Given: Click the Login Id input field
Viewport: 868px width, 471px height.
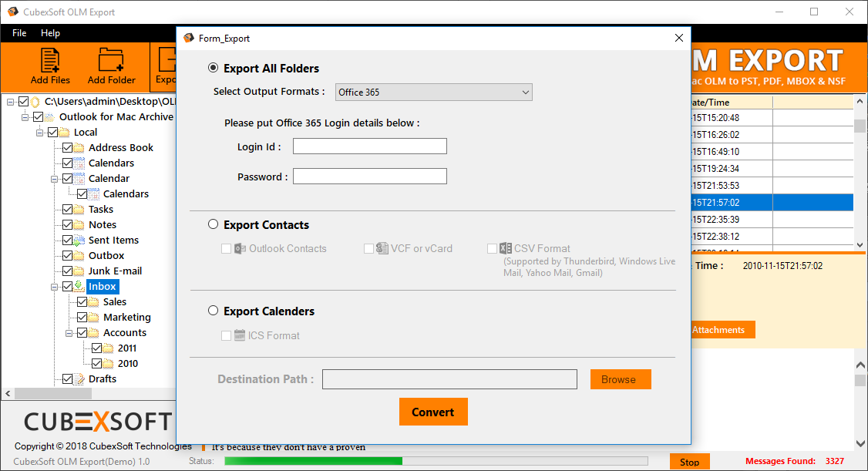Looking at the screenshot, I should click(370, 146).
